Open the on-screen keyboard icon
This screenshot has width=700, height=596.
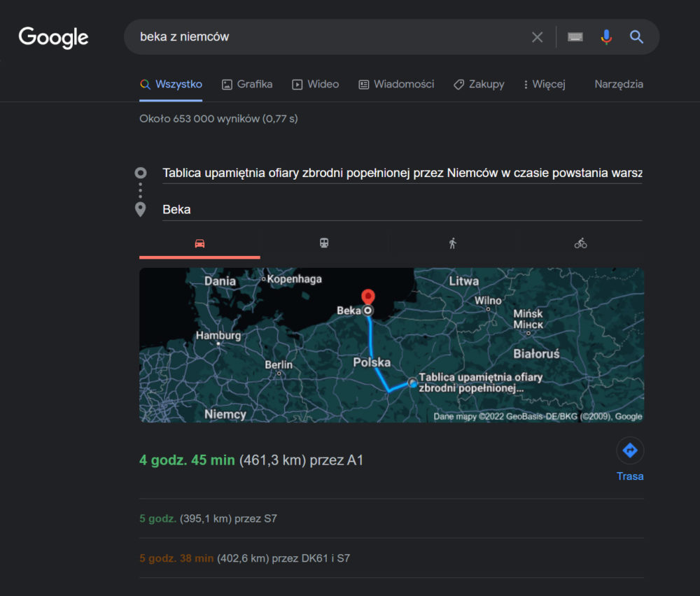(x=575, y=37)
